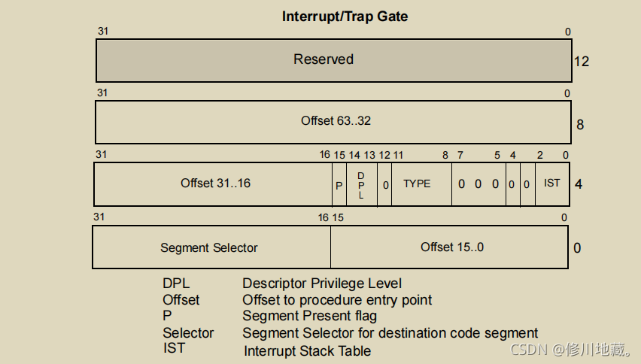Click the DPL field cell

coord(362,184)
